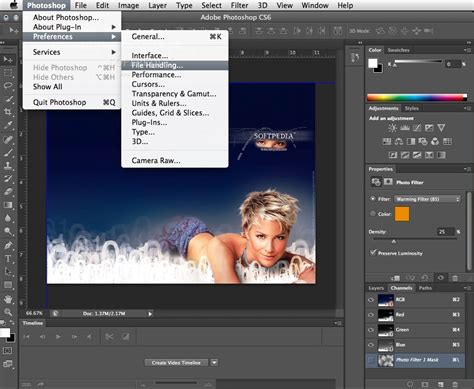The image size is (474, 389).
Task: Switch to the Layers tab
Action: [x=376, y=288]
